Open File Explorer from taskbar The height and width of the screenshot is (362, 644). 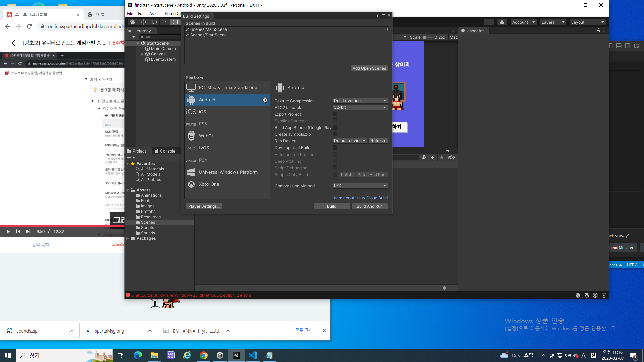[154, 355]
